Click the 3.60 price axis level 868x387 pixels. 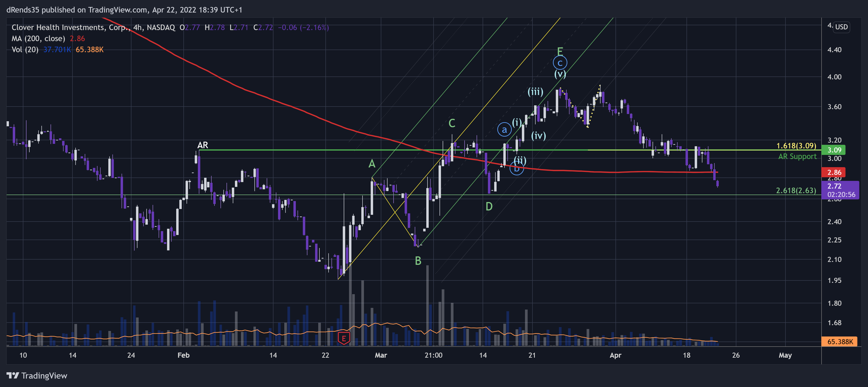pos(834,107)
